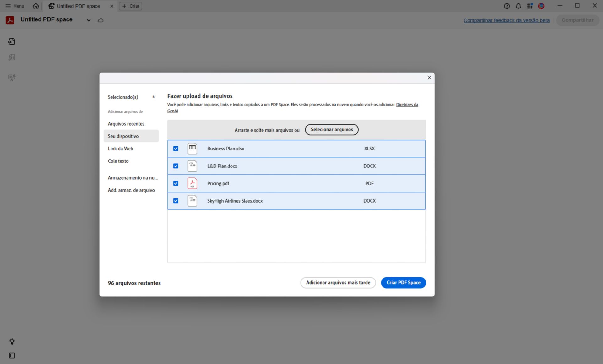603x364 pixels.
Task: Click the Adobe Acrobat logo icon
Action: [10, 20]
